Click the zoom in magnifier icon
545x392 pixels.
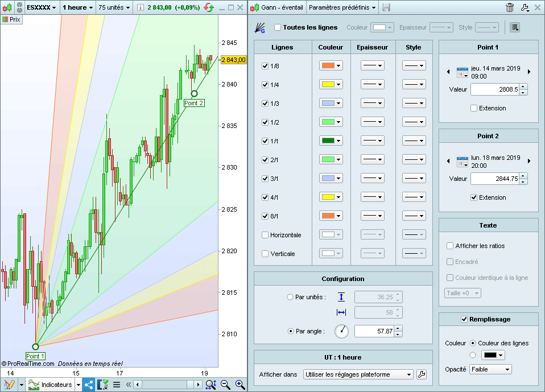point(240,385)
